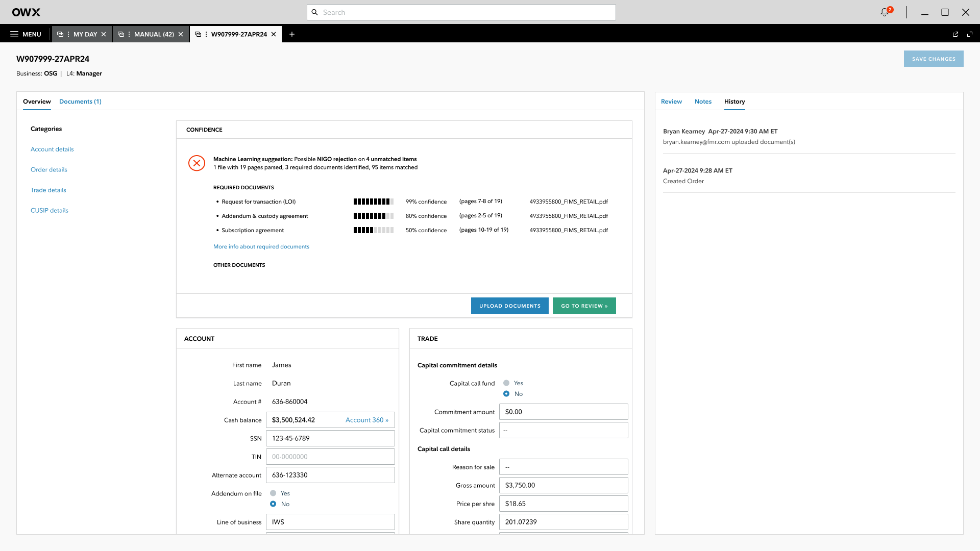Click the GO TO REVIEW button
980x551 pixels.
pos(584,306)
